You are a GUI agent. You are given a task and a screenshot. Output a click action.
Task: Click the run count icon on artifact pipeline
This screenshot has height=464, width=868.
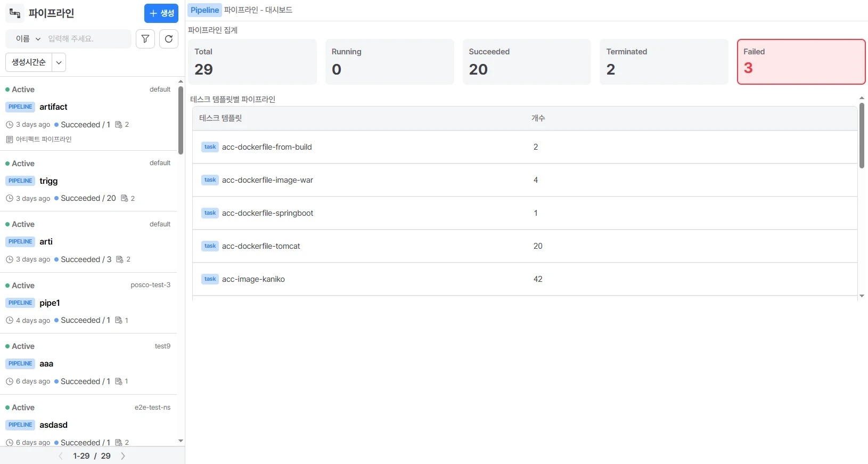tap(119, 125)
